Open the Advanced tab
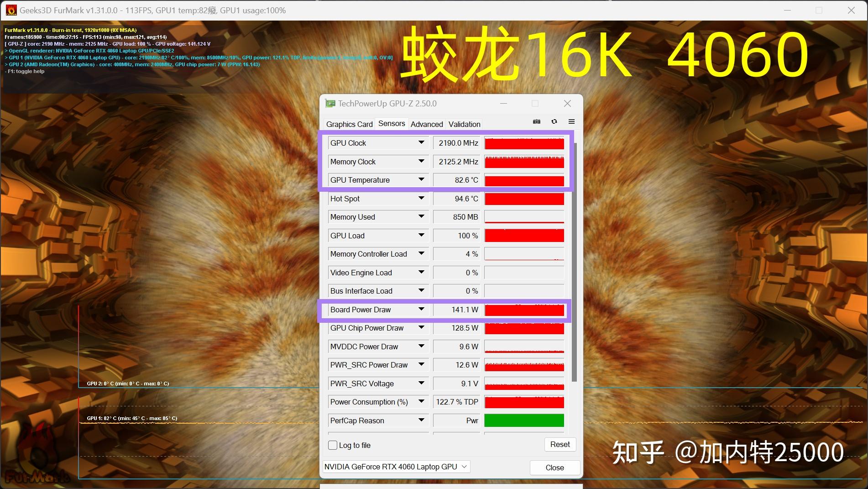Screen dimensions: 868x489 [426, 124]
